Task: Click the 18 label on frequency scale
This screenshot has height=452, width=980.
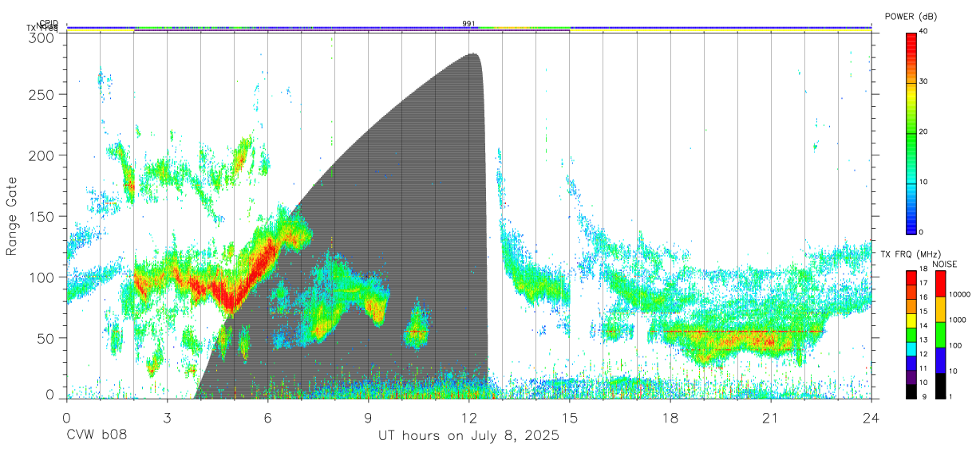Action: 923,269
